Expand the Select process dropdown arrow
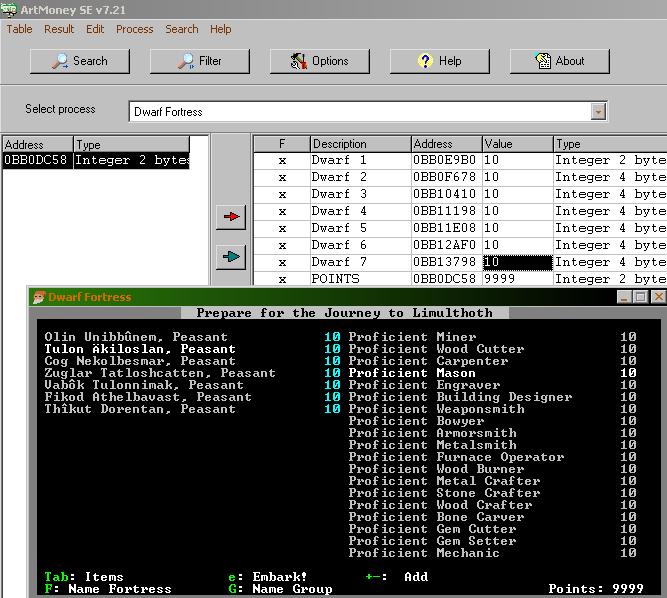This screenshot has width=667, height=598. point(598,112)
